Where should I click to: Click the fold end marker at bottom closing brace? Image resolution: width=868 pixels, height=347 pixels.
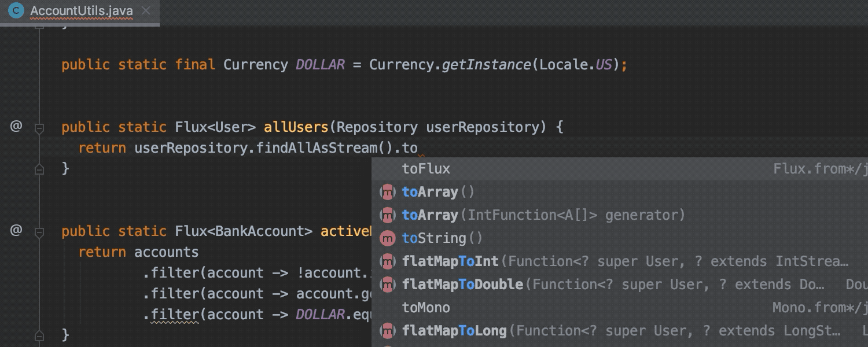pyautogui.click(x=39, y=335)
